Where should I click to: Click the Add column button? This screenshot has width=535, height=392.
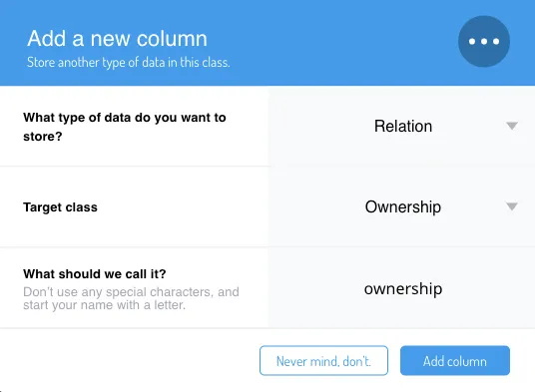[455, 361]
